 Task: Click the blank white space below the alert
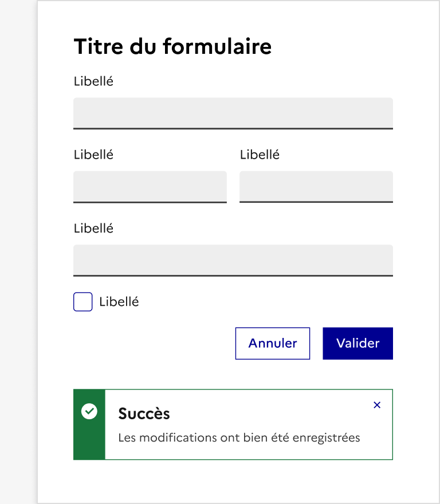(233, 481)
